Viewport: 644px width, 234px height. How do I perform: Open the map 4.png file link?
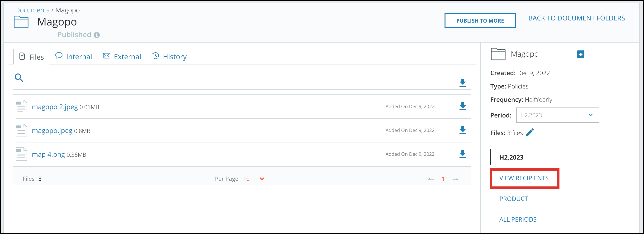pos(48,154)
